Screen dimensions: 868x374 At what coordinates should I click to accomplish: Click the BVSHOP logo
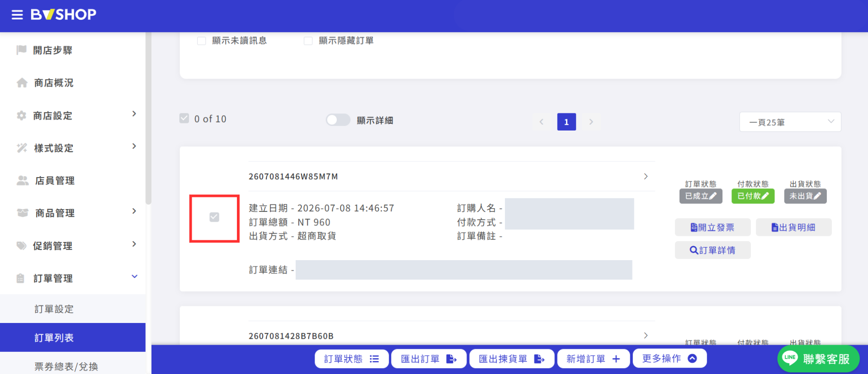point(63,14)
